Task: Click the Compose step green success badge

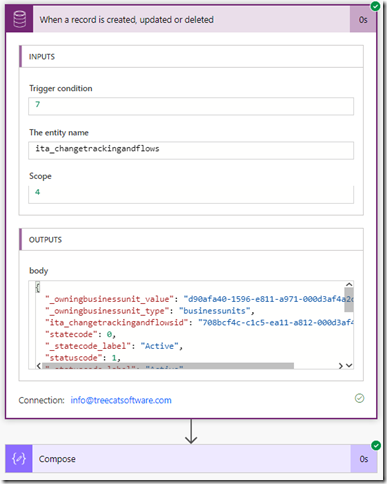Action: (376, 445)
